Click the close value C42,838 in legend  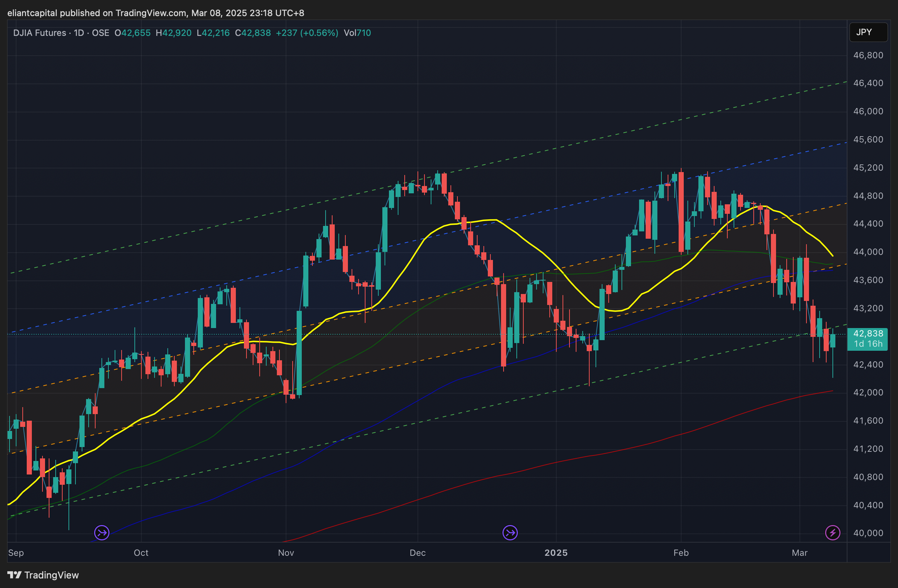point(253,33)
